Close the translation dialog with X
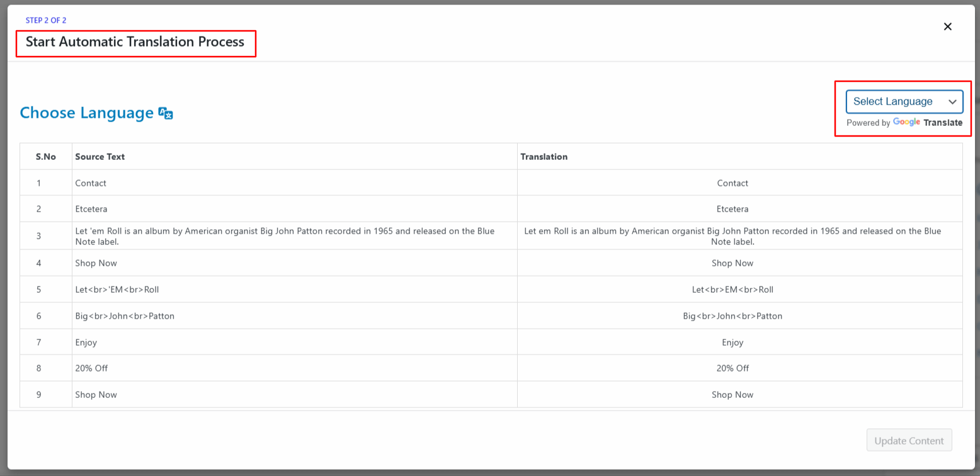980x476 pixels. (x=948, y=26)
